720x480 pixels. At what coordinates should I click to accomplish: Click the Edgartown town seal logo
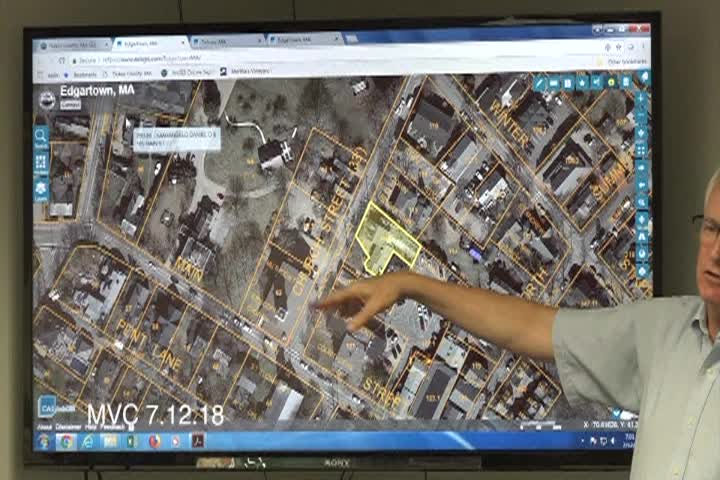[46, 99]
